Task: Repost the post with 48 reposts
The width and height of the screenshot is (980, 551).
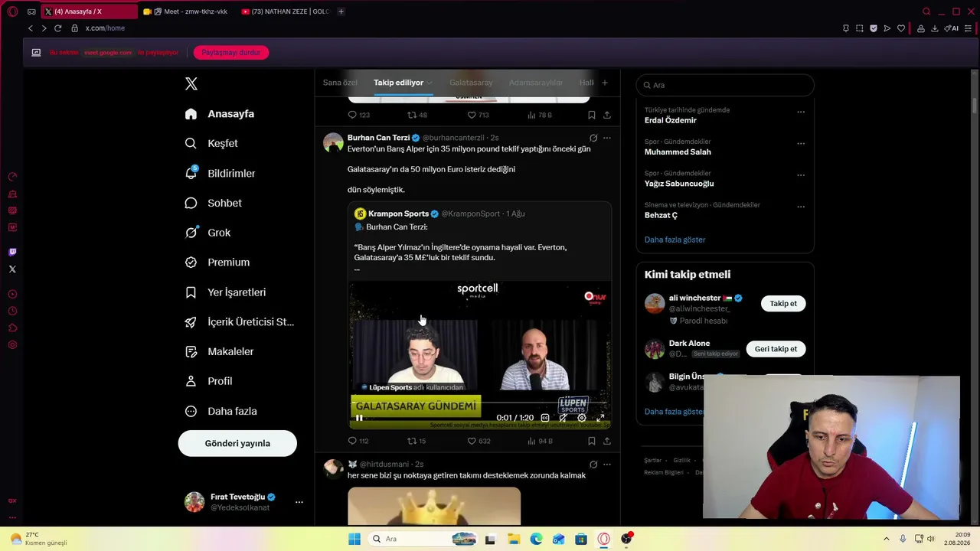Action: point(417,115)
